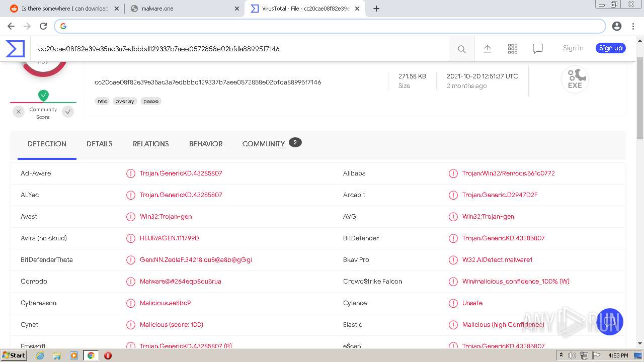This screenshot has height=362, width=644.
Task: Click the EXE file type icon
Action: (575, 79)
